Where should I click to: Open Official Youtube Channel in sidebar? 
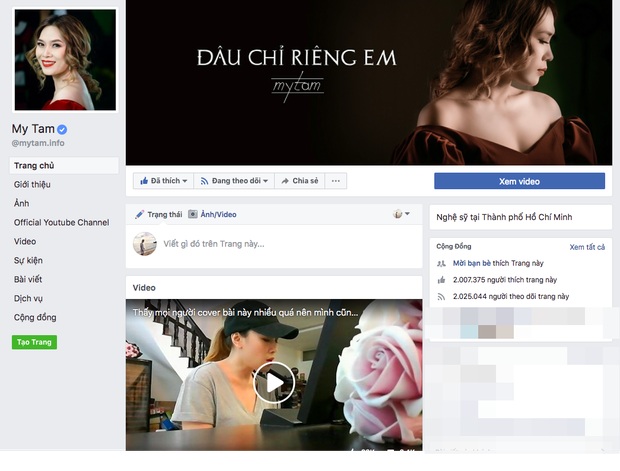(61, 222)
